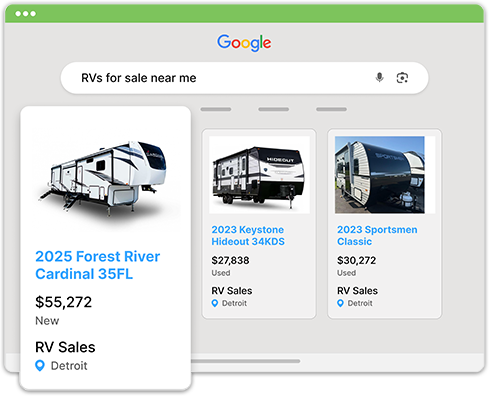Click the $27,838 price

(x=230, y=260)
